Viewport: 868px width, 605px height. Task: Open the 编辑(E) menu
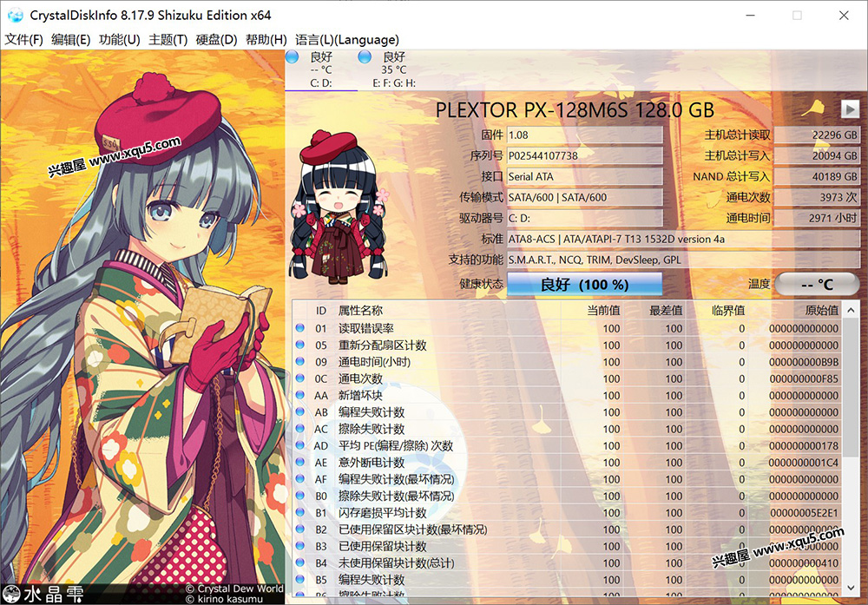pyautogui.click(x=70, y=40)
